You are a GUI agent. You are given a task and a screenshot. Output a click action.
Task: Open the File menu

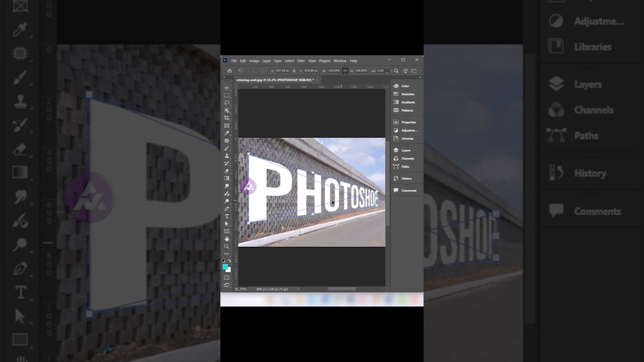click(x=234, y=61)
